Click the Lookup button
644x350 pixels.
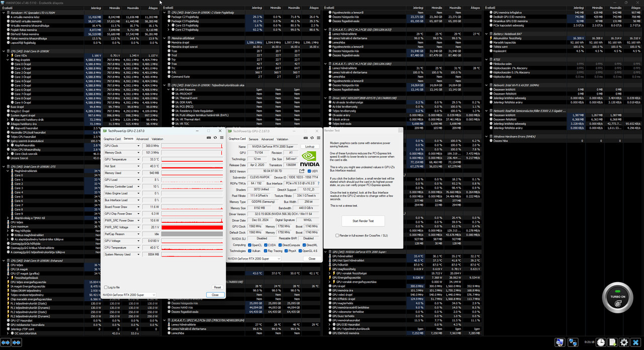tap(309, 146)
